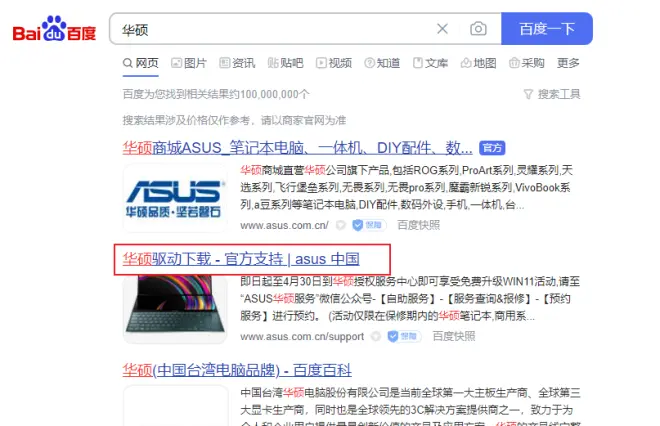Open the 搜索工具 filter options
Viewport: 660px width, 426px height.
click(x=552, y=94)
